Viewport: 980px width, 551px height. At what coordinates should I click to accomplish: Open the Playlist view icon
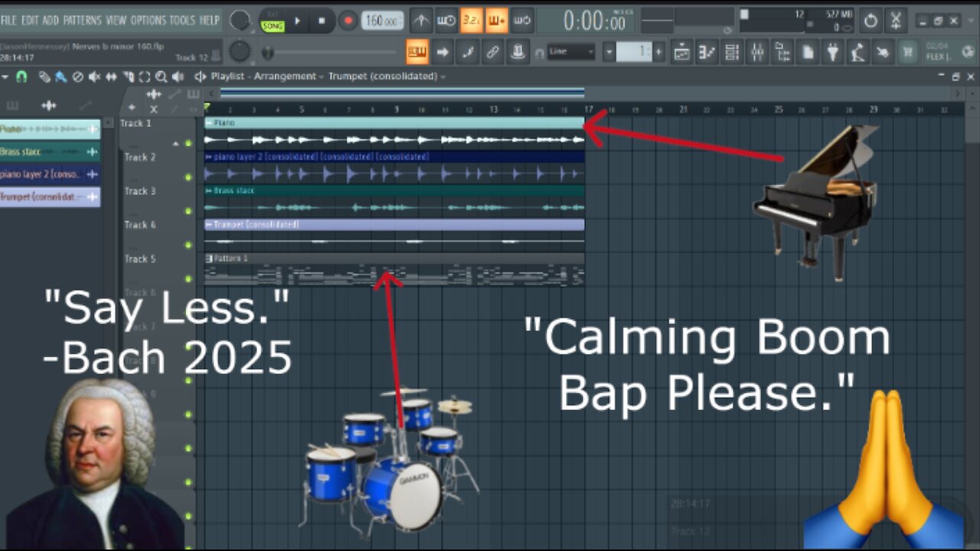pos(682,52)
